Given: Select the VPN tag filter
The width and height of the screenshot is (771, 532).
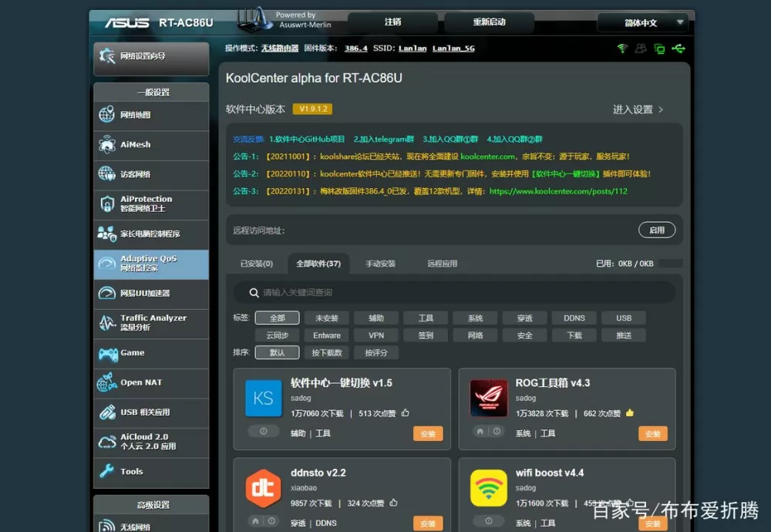Looking at the screenshot, I should [376, 335].
